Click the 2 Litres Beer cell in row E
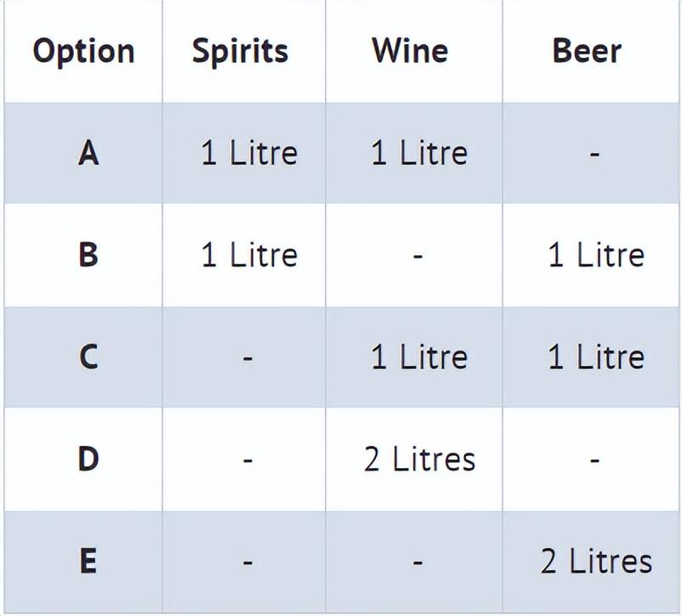This screenshot has width=682, height=616. pyautogui.click(x=596, y=561)
